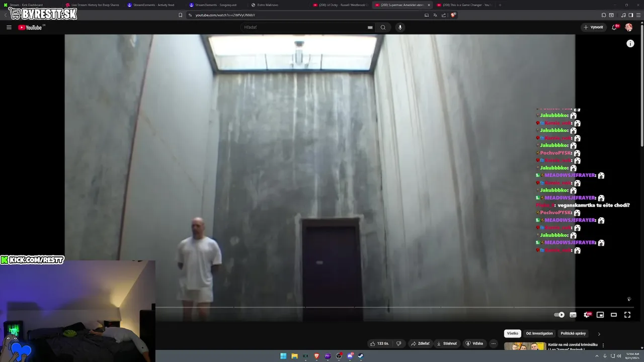
Task: Start voice search with the microphone icon
Action: (400, 27)
